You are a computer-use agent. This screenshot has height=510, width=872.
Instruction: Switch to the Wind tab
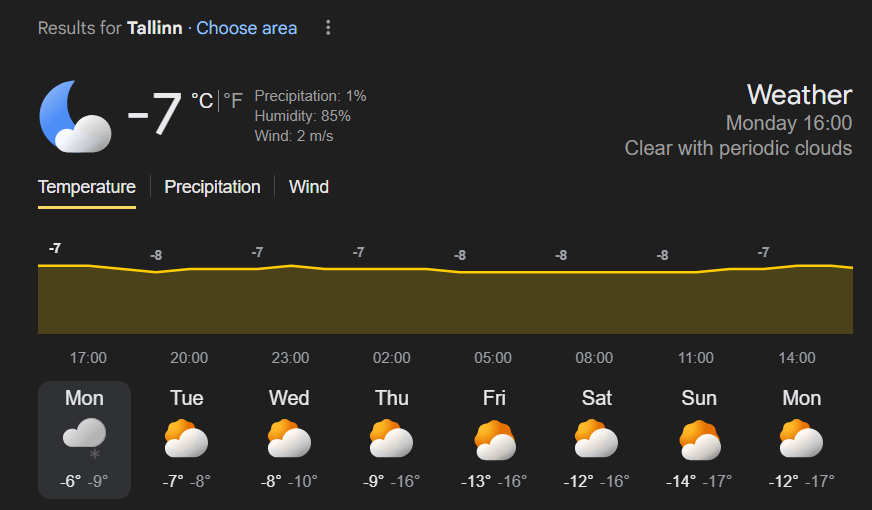point(309,187)
